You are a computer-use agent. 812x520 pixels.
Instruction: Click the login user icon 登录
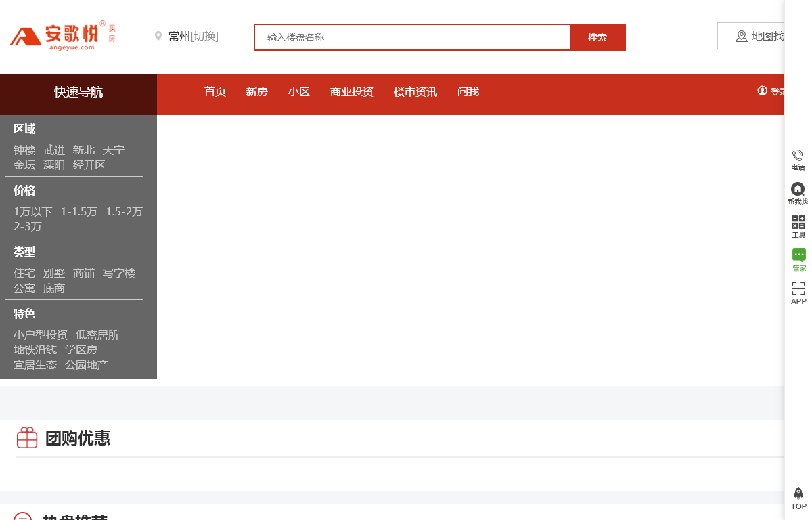pyautogui.click(x=763, y=91)
